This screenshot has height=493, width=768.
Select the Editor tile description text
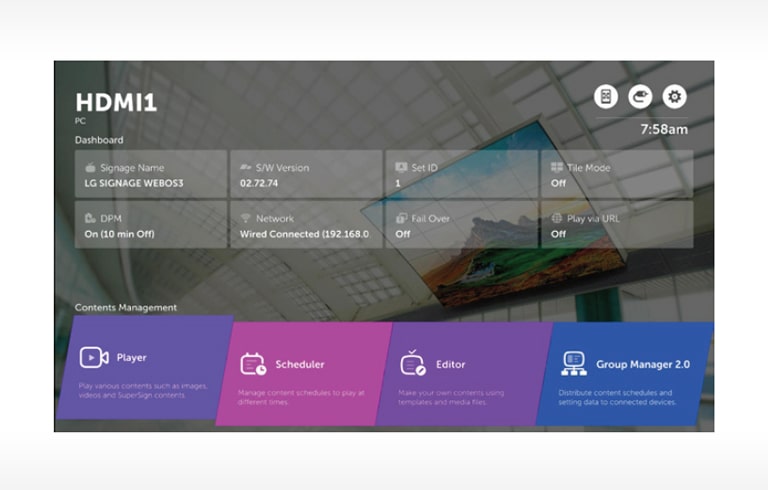[x=460, y=397]
